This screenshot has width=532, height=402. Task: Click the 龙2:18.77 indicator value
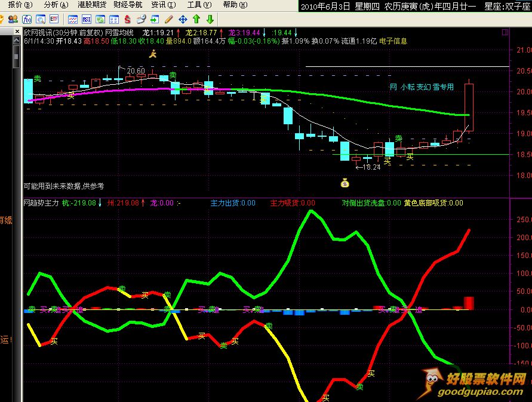point(201,33)
